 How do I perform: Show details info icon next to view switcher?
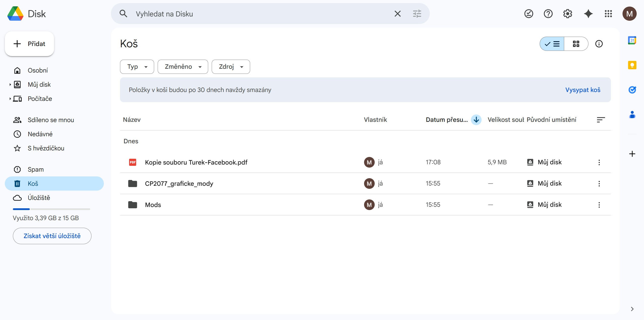pyautogui.click(x=599, y=44)
